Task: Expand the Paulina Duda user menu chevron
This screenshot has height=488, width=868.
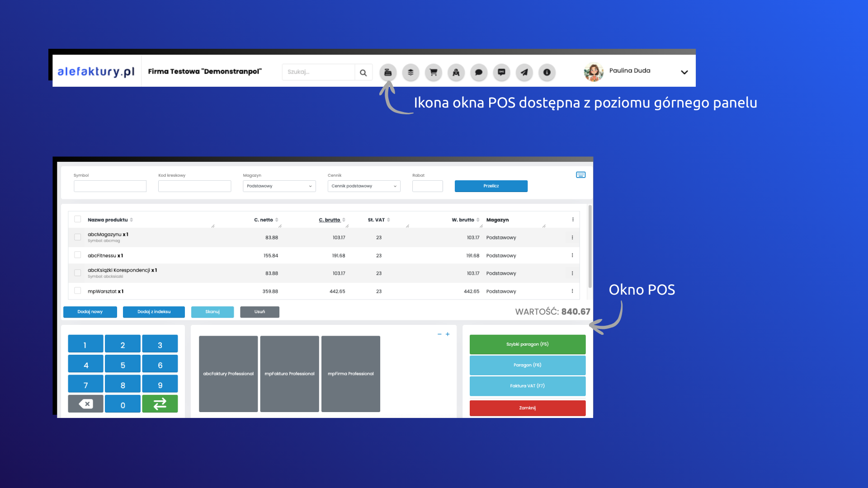Action: pos(684,72)
